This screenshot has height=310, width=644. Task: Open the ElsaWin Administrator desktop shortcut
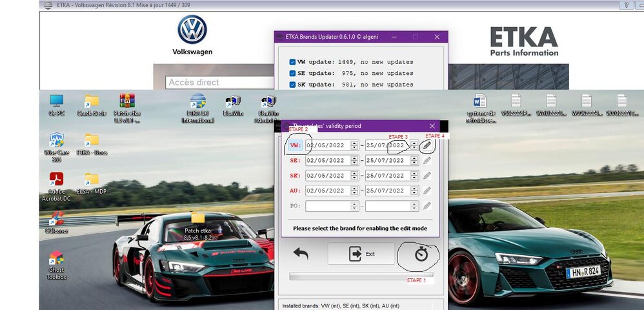pos(268,108)
